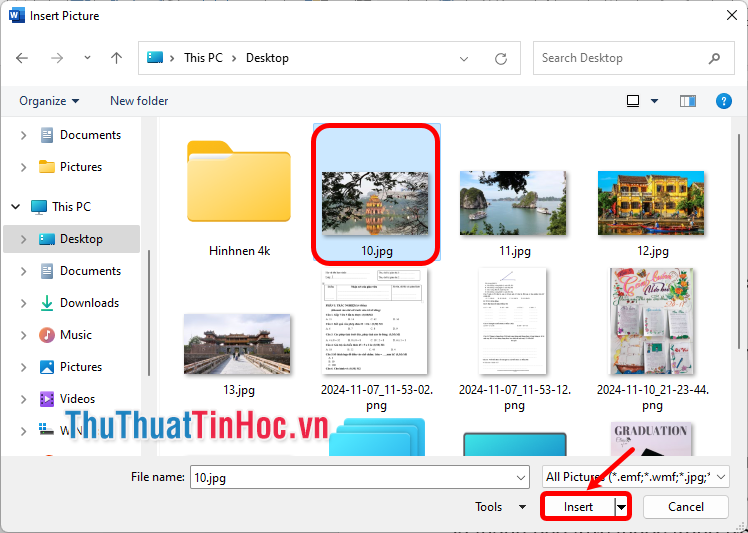
Task: Change view layout icon
Action: [633, 101]
